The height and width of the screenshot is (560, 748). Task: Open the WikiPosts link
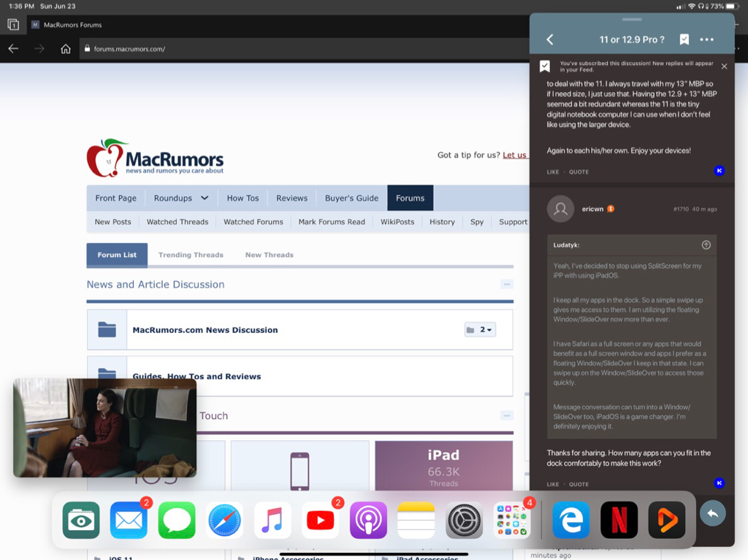click(x=397, y=222)
